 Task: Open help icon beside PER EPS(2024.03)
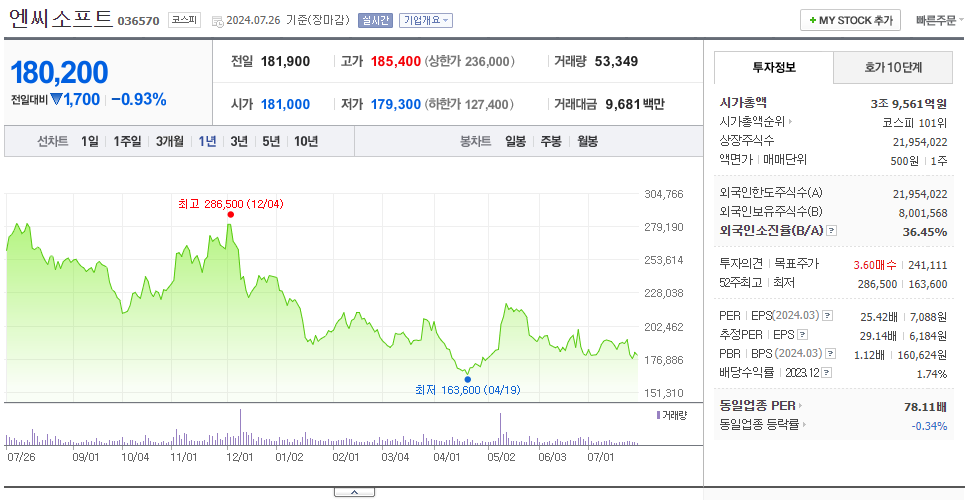827,316
